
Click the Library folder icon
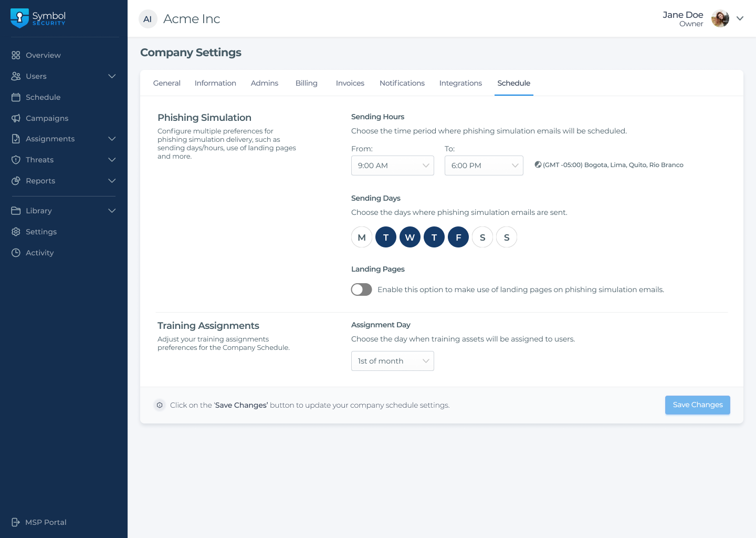point(16,211)
